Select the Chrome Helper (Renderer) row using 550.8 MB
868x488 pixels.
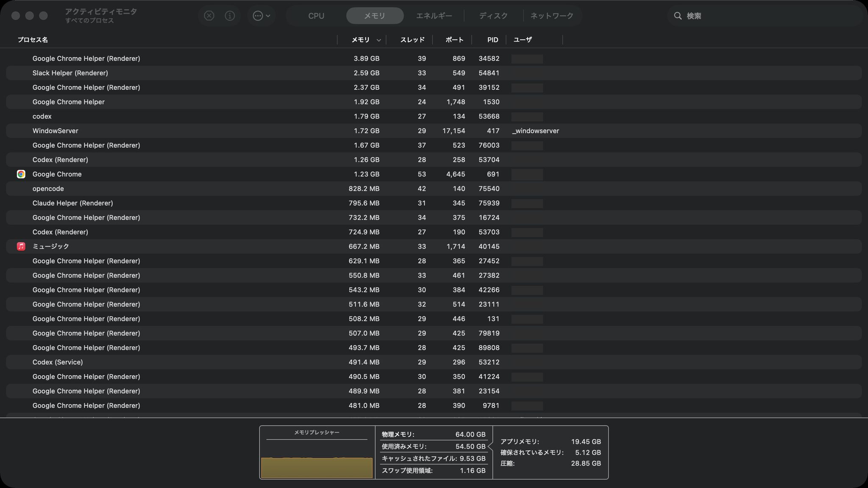click(x=434, y=275)
